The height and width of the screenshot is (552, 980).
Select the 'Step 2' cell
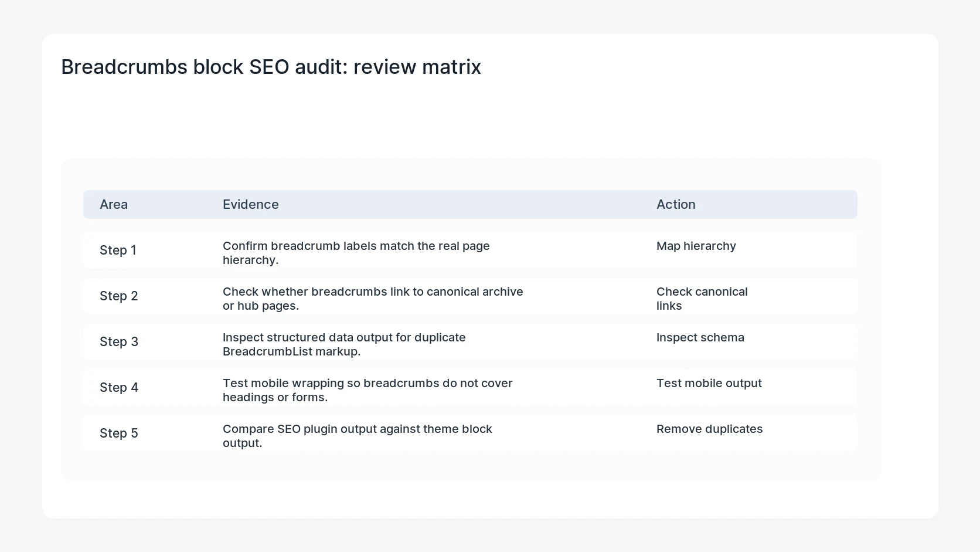pyautogui.click(x=119, y=296)
